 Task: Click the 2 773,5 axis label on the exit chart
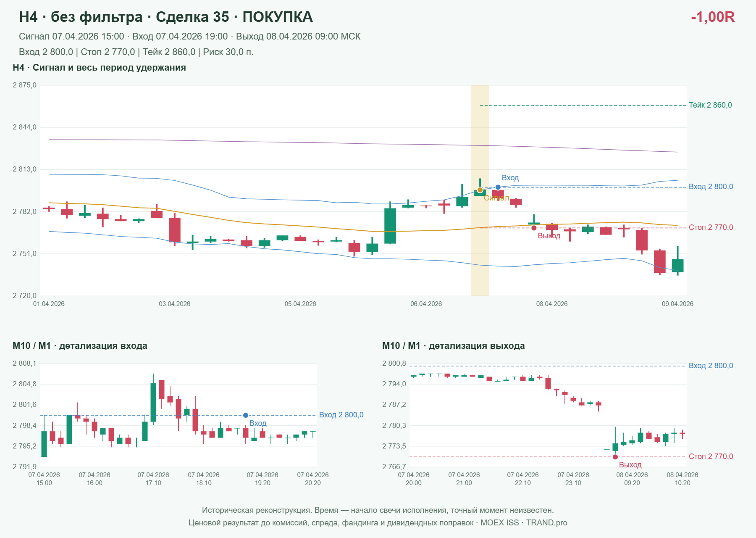[x=394, y=446]
